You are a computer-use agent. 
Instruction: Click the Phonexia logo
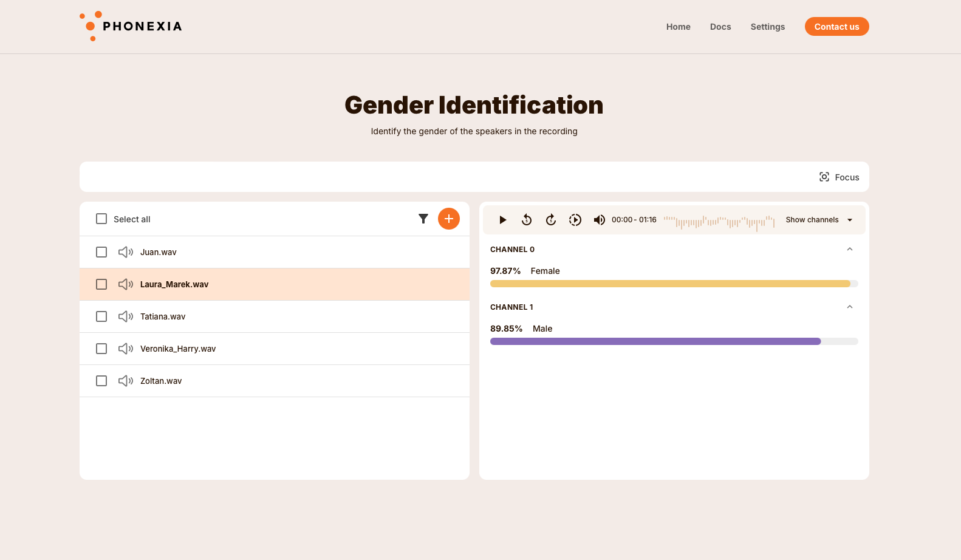131,26
